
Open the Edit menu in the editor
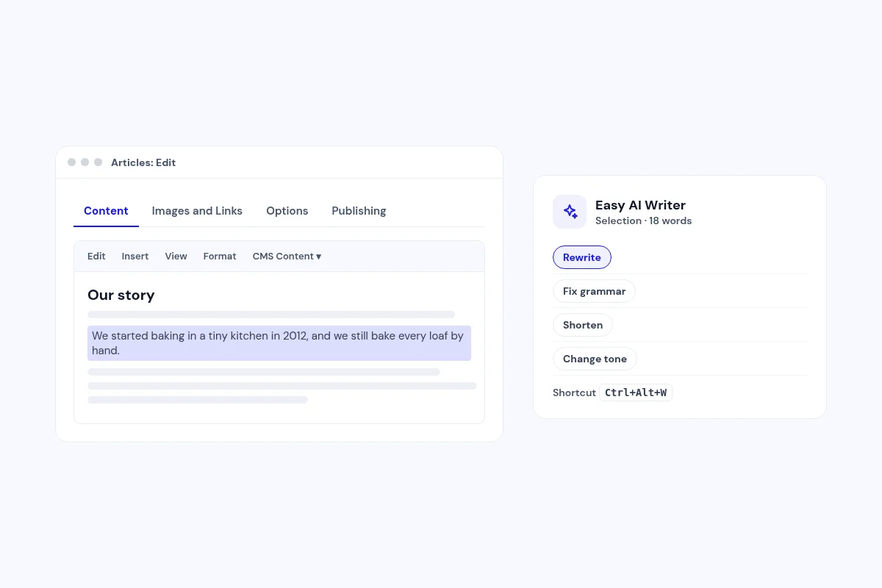(x=96, y=257)
